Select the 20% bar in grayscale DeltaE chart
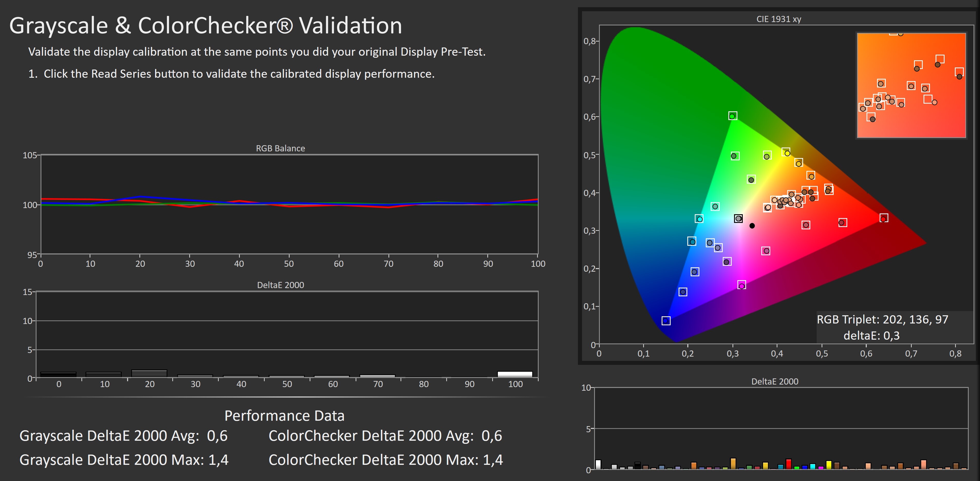The width and height of the screenshot is (980, 481). point(149,374)
